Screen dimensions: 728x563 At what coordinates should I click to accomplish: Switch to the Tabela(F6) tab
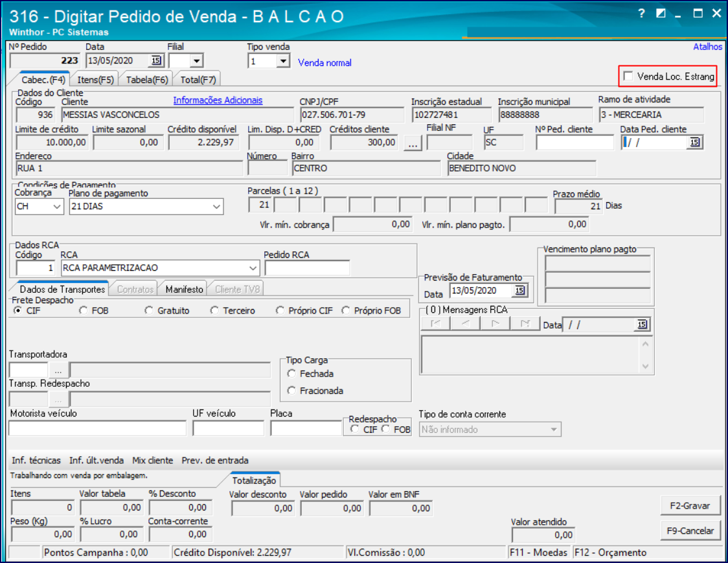tap(147, 80)
